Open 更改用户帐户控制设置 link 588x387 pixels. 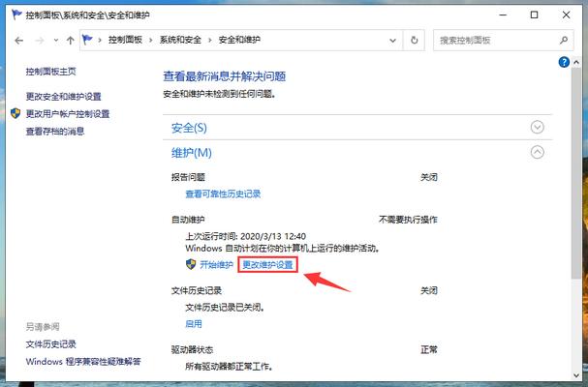tap(68, 114)
